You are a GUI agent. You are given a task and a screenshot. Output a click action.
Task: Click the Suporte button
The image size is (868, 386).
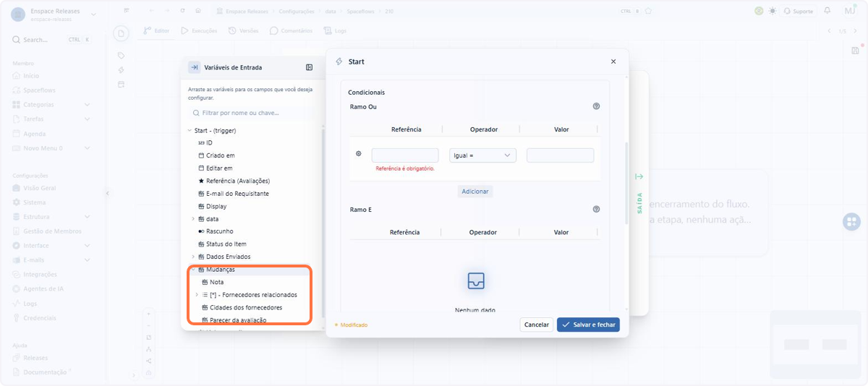click(x=798, y=11)
